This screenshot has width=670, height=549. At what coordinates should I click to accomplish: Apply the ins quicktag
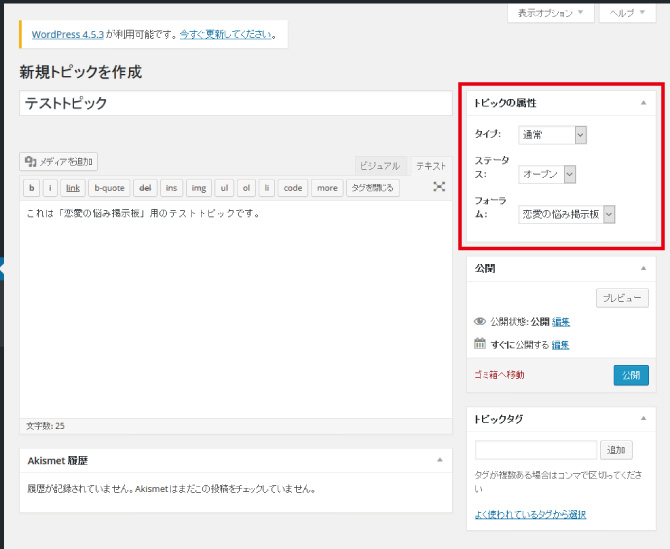[171, 188]
